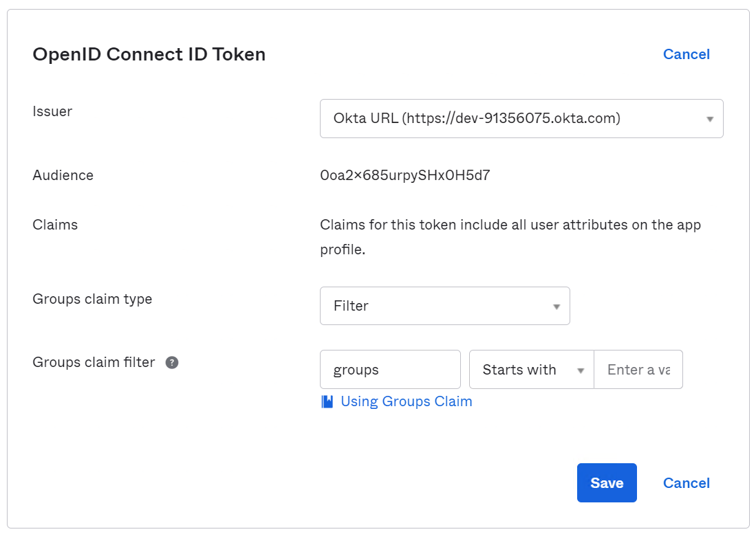Click the Groups claim filter label text

[94, 362]
